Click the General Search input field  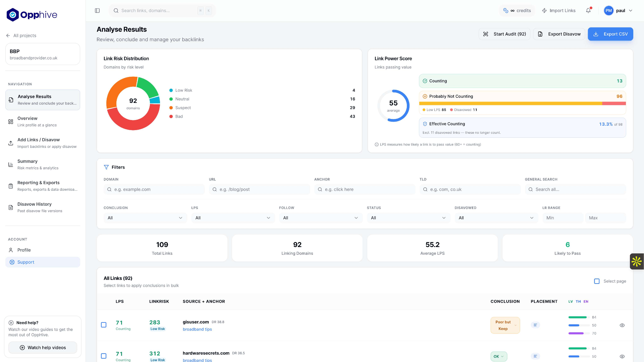[576, 189]
